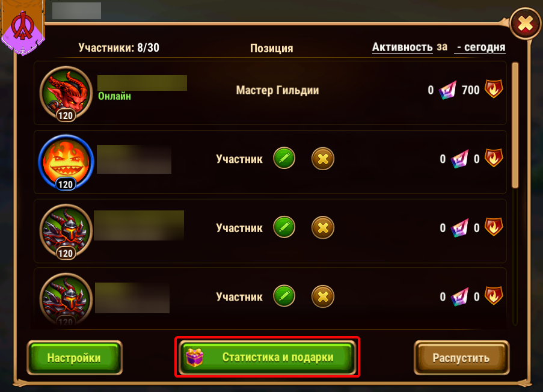Open the flaming face member avatar

tap(66, 162)
